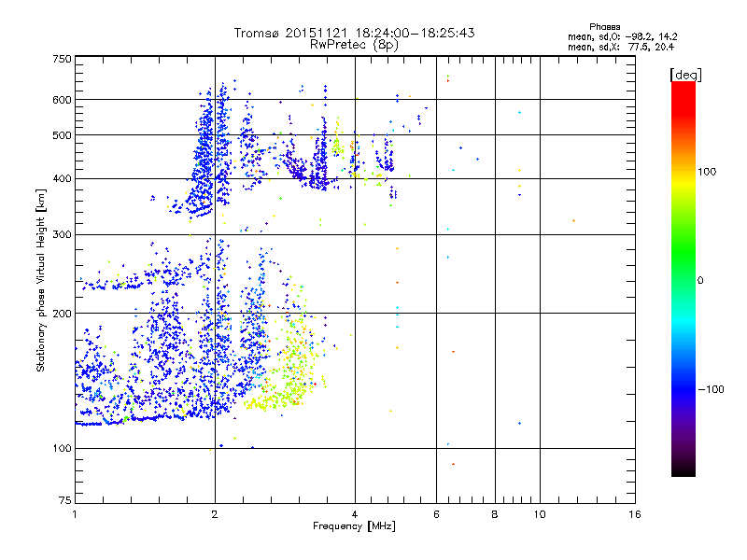Click the "0" label beside the color bar
Image resolution: width=747 pixels, height=560 pixels.
click(700, 281)
